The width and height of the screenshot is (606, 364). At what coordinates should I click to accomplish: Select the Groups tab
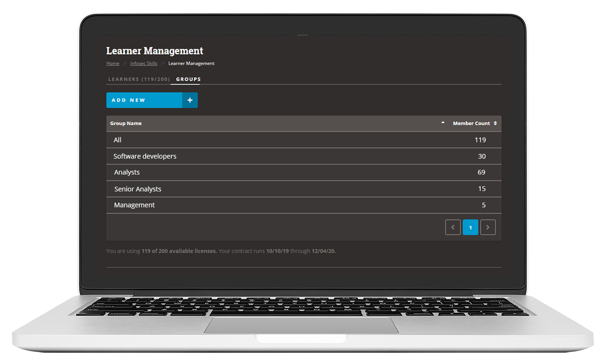click(x=188, y=79)
